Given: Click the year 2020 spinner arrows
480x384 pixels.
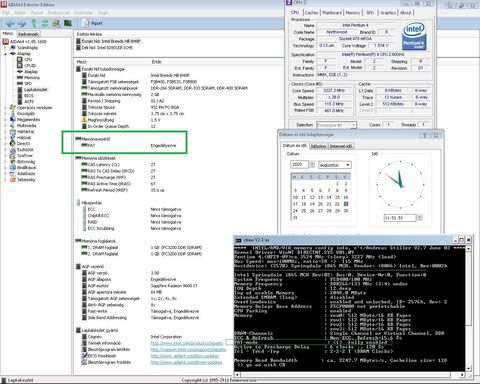Looking at the screenshot, I should point(312,164).
